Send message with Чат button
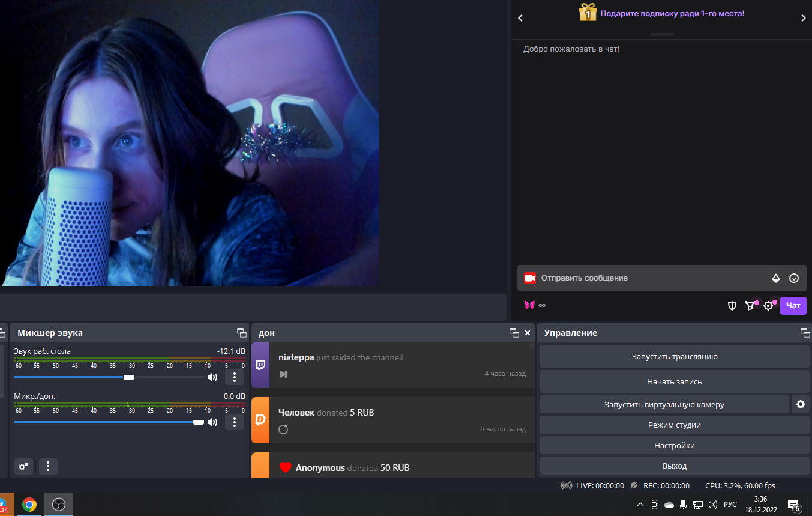The image size is (812, 516). pyautogui.click(x=793, y=305)
